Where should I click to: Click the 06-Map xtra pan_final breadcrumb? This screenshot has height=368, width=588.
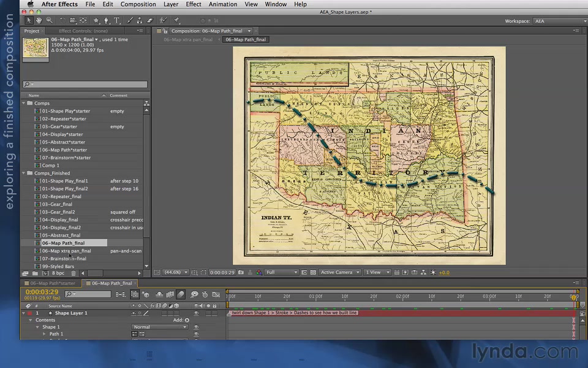(188, 39)
